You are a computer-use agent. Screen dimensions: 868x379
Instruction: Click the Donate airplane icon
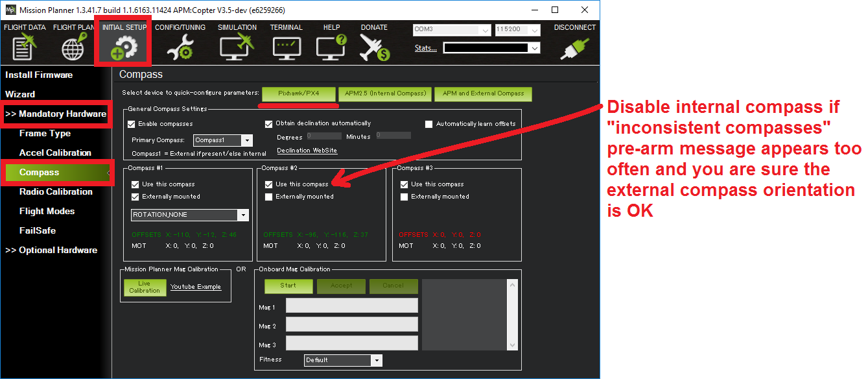[374, 47]
